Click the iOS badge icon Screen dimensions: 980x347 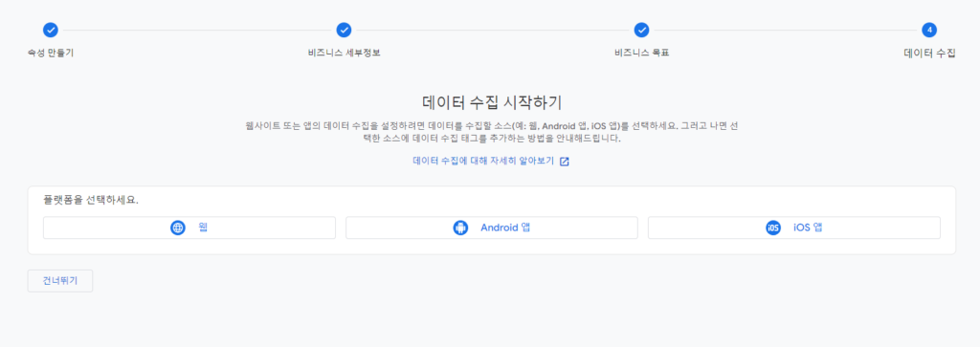tap(773, 228)
